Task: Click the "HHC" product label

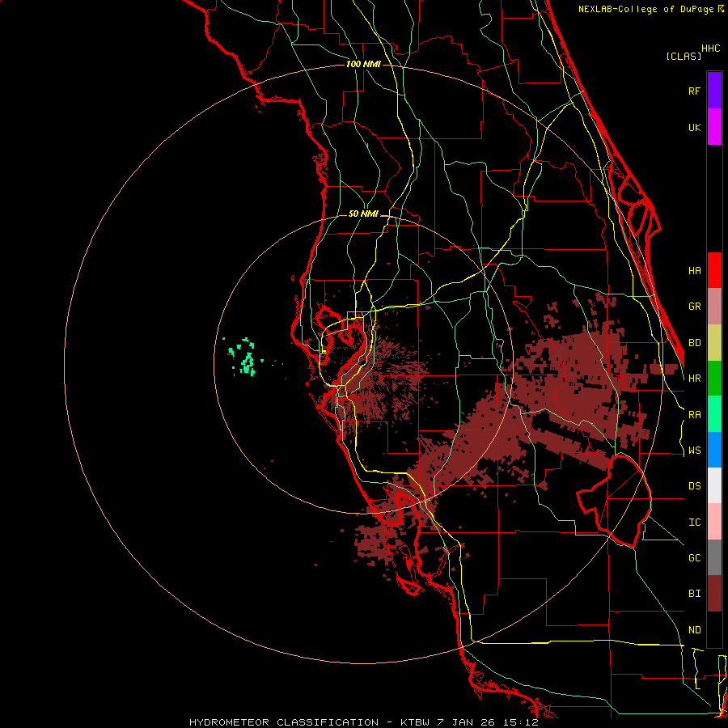Action: (x=711, y=49)
